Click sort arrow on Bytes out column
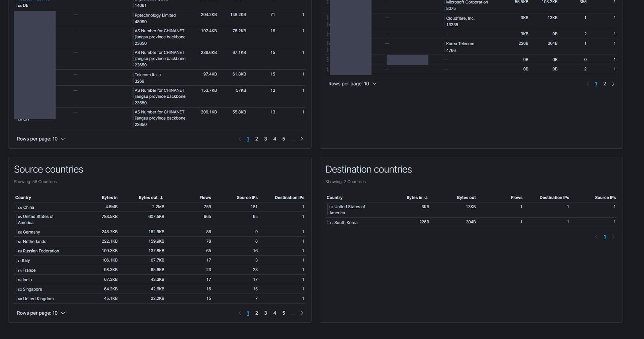Screen dimensions: 644x339 (x=161, y=198)
